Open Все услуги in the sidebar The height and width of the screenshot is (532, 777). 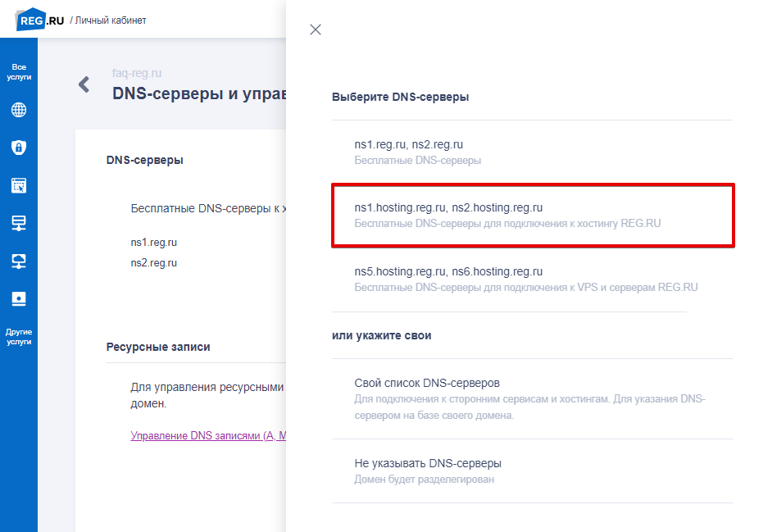pyautogui.click(x=19, y=72)
